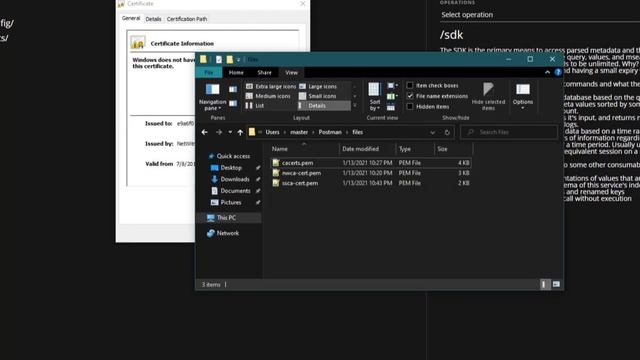Choose Small icons layout
The height and width of the screenshot is (360, 640).
tap(318, 96)
